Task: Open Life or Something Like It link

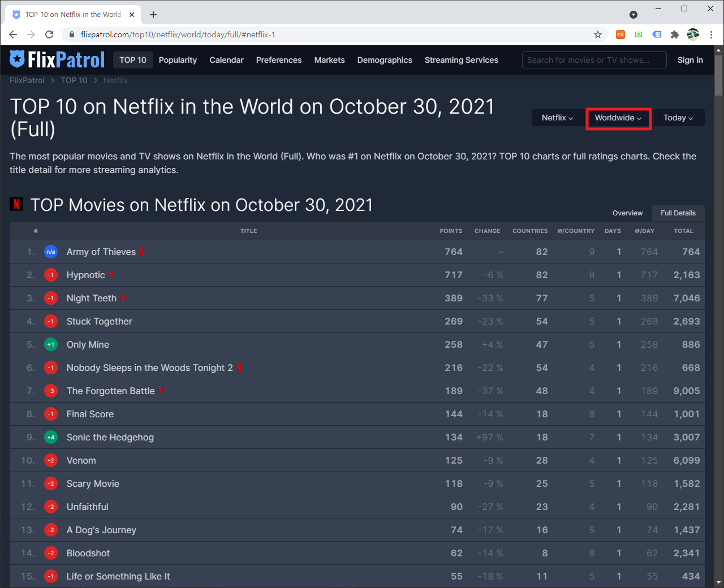Action: click(118, 576)
